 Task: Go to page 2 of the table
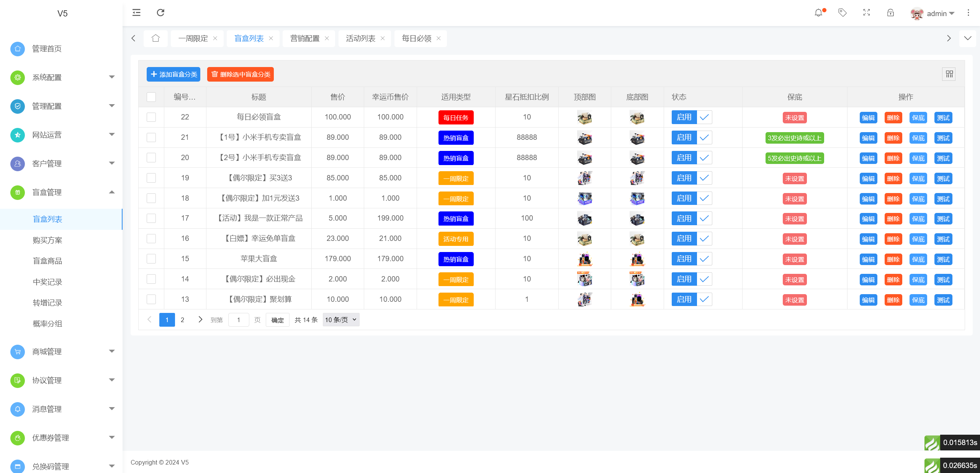[x=183, y=319]
